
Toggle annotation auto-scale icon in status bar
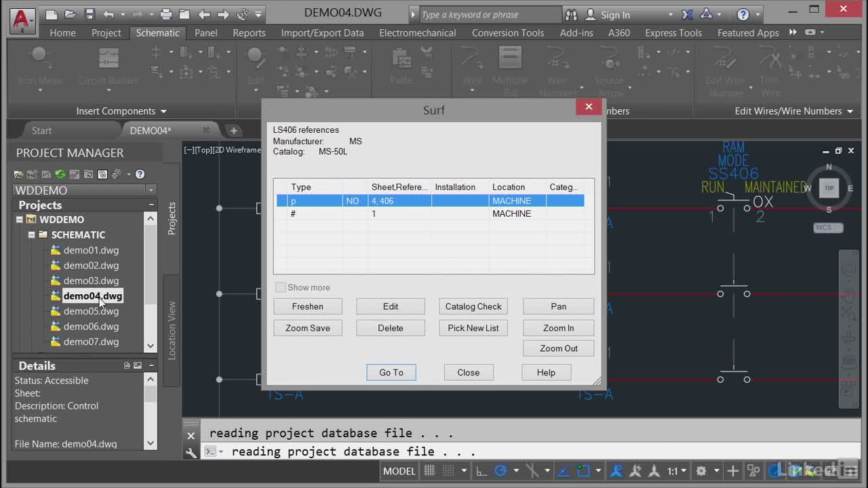point(635,471)
